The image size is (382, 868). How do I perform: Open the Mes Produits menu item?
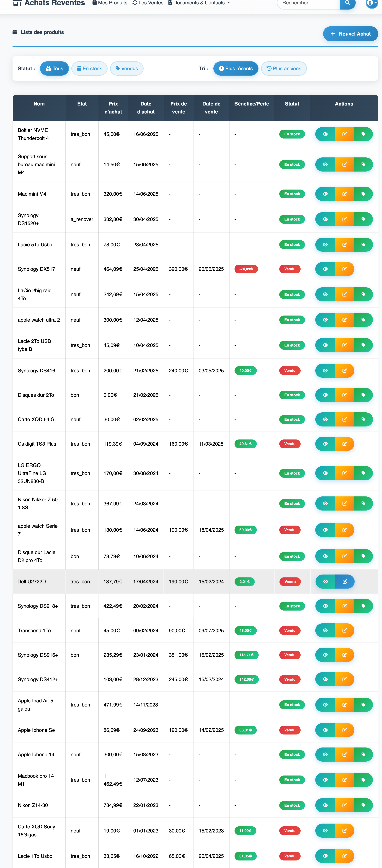pos(110,3)
